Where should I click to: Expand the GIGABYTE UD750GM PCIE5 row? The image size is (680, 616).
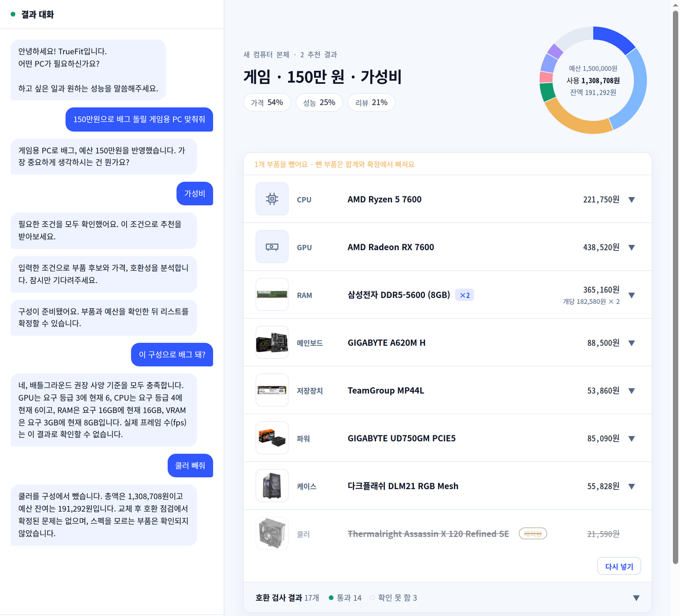(632, 438)
